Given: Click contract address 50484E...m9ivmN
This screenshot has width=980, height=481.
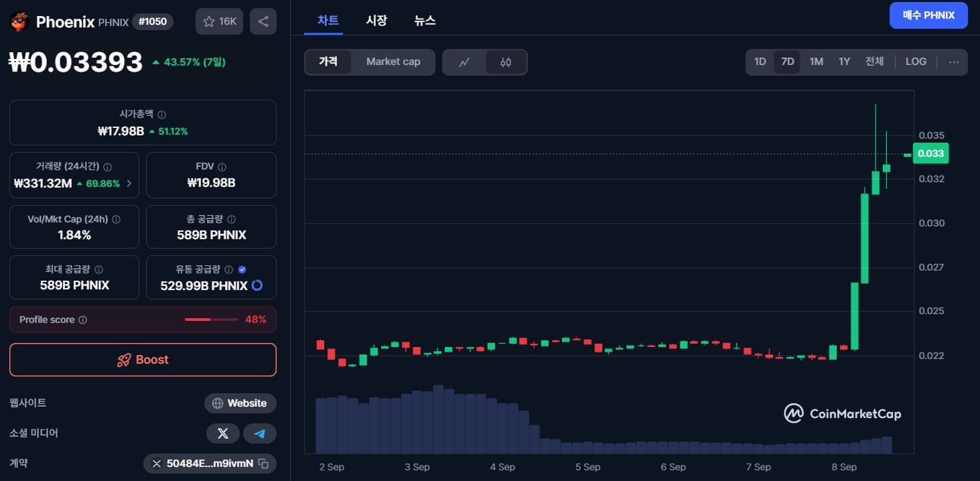Looking at the screenshot, I should click(x=210, y=464).
